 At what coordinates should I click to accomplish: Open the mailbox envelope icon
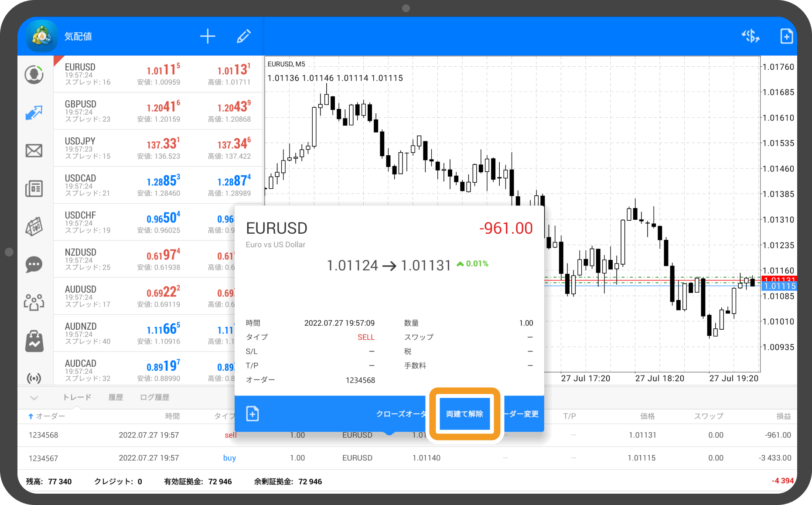34,151
